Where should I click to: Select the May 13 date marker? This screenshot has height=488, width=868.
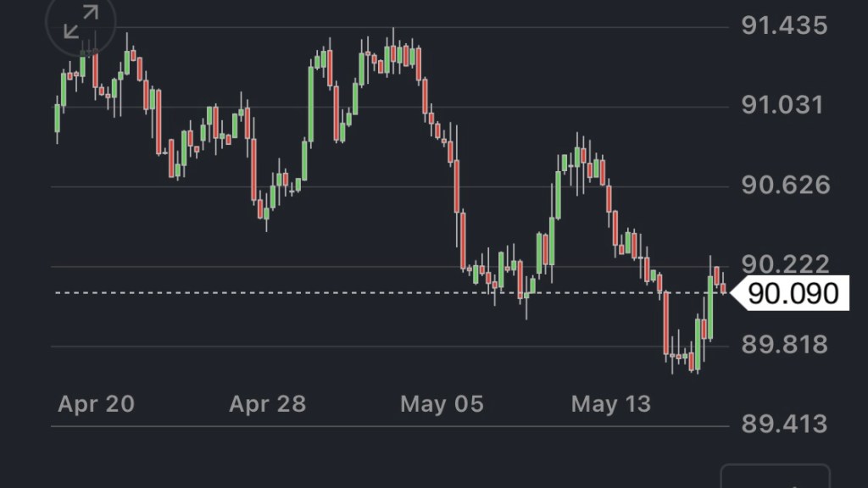pyautogui.click(x=611, y=404)
